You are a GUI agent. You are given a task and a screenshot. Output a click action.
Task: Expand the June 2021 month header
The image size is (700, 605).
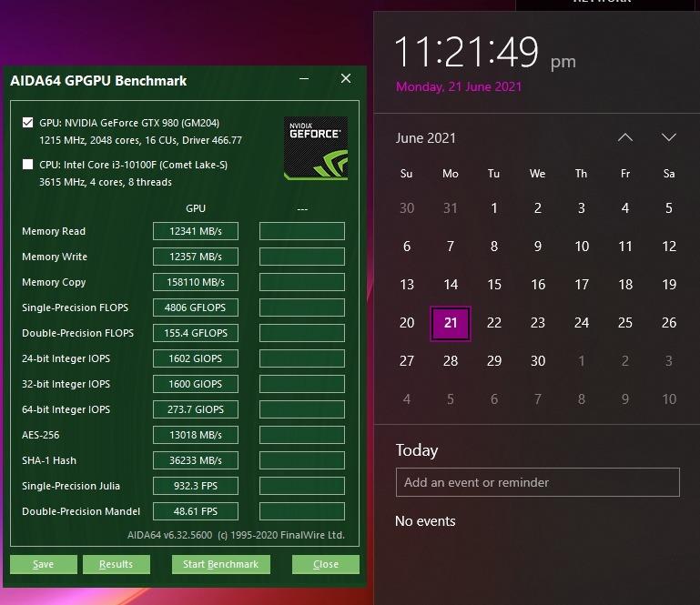pyautogui.click(x=426, y=138)
